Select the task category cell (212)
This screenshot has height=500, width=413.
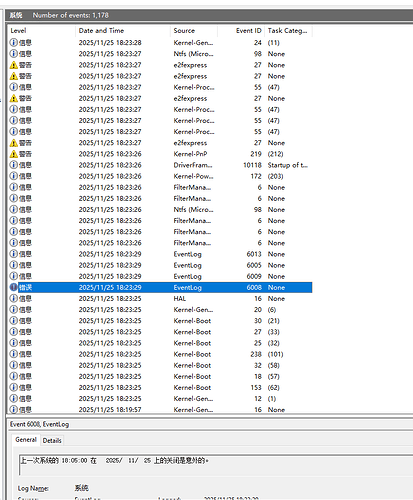pos(275,154)
